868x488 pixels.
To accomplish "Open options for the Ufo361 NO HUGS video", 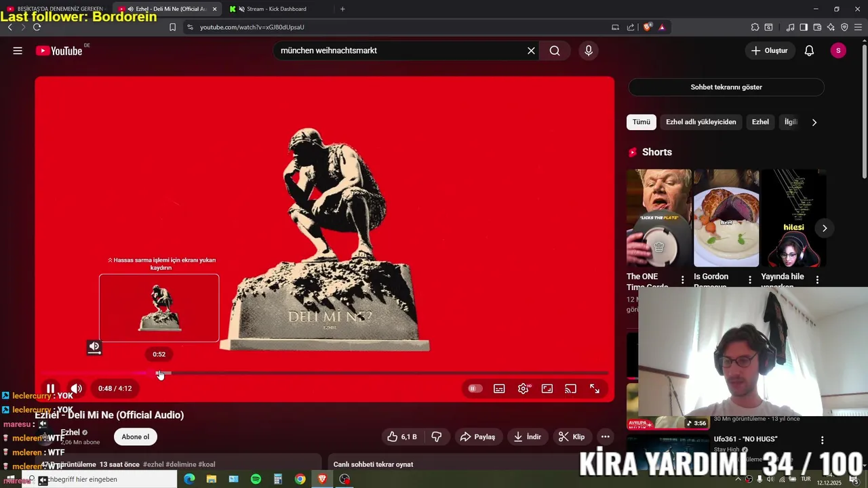I will (x=823, y=441).
